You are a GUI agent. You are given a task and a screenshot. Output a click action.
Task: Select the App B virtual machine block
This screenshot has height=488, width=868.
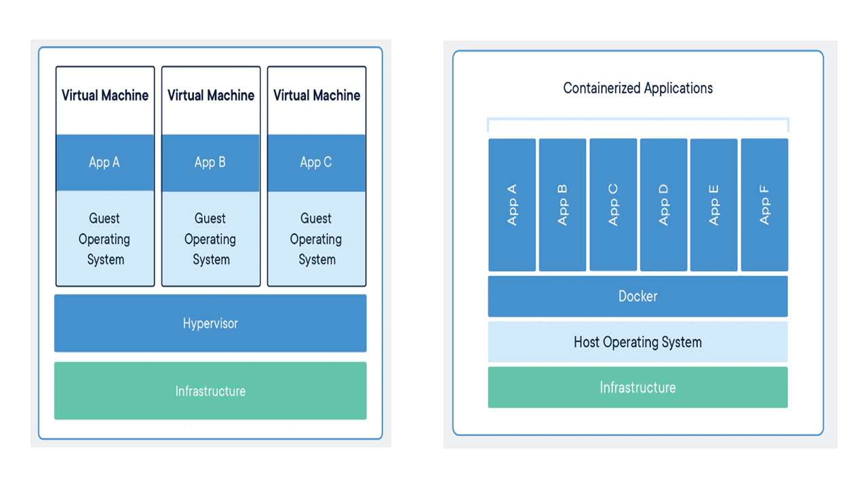(x=211, y=163)
